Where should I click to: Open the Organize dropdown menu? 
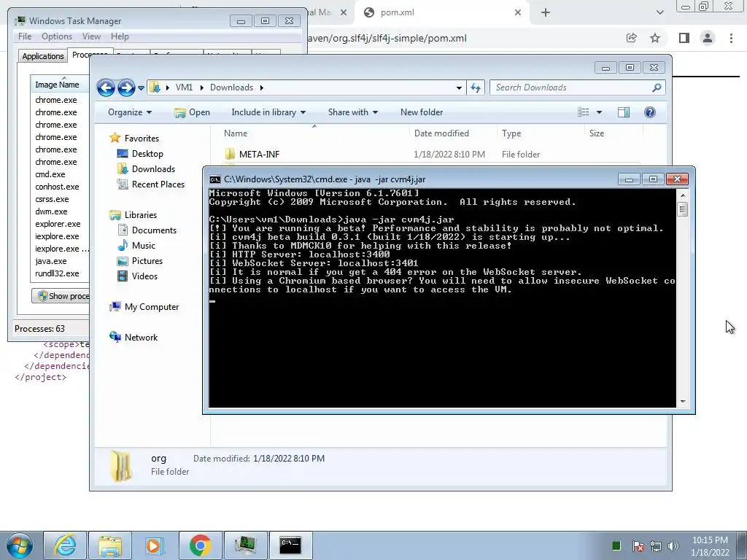[x=130, y=112]
